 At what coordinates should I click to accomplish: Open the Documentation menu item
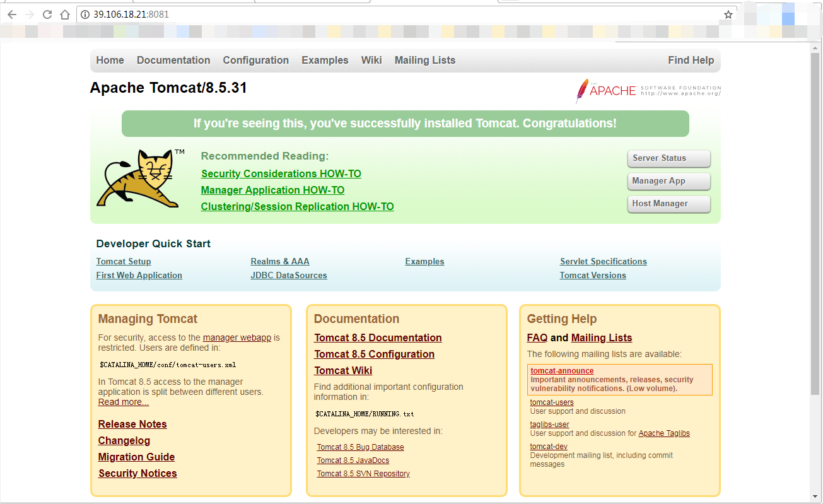click(x=173, y=61)
